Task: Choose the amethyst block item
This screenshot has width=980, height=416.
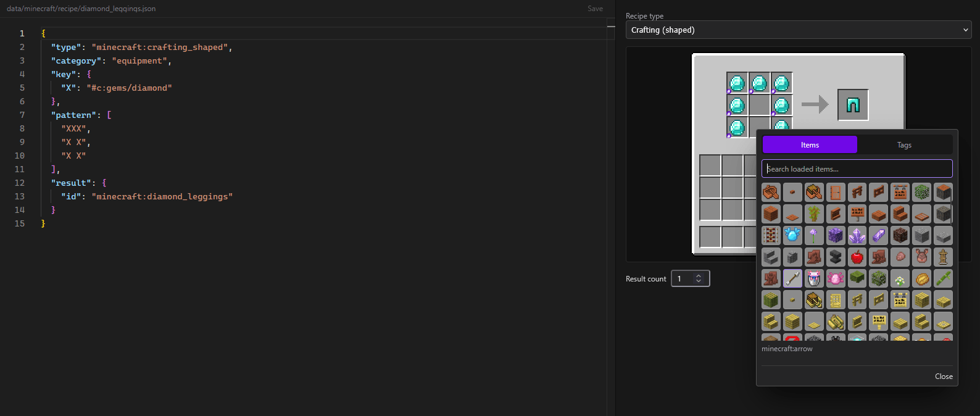Action: [x=836, y=235]
